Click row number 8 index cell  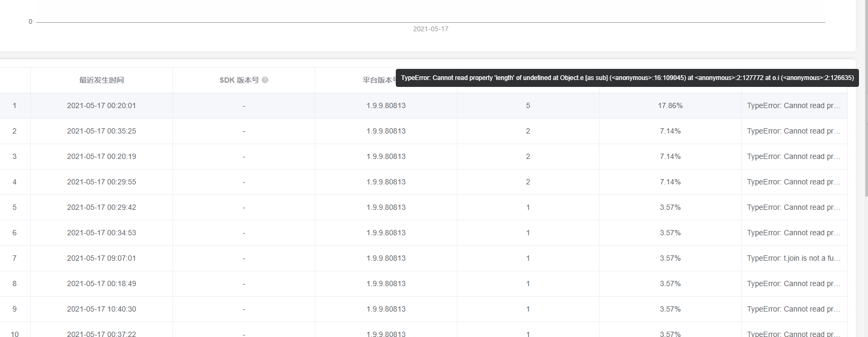coord(14,283)
